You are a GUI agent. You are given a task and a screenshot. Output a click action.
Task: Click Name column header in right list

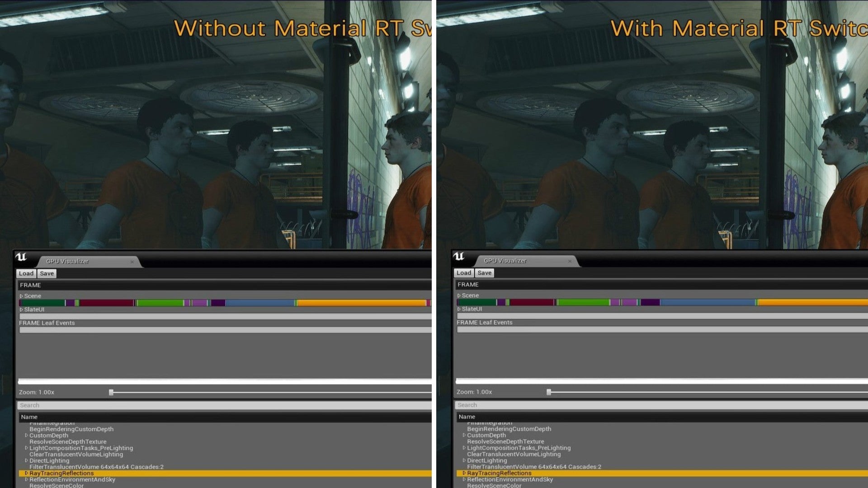click(662, 417)
